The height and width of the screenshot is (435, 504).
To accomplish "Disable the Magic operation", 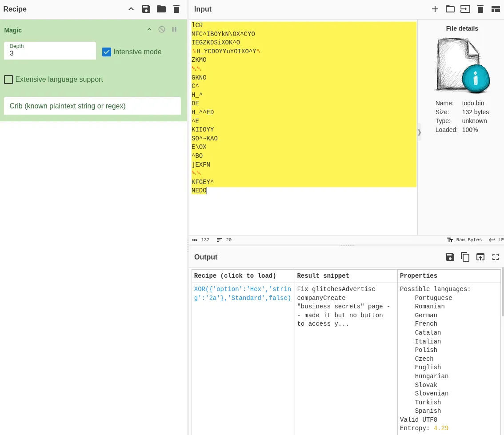I will click(x=162, y=29).
